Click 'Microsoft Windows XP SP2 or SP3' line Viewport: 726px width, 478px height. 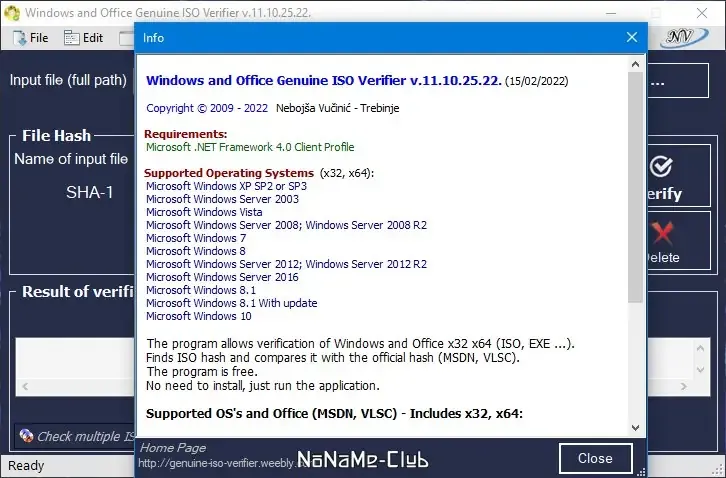(x=226, y=186)
